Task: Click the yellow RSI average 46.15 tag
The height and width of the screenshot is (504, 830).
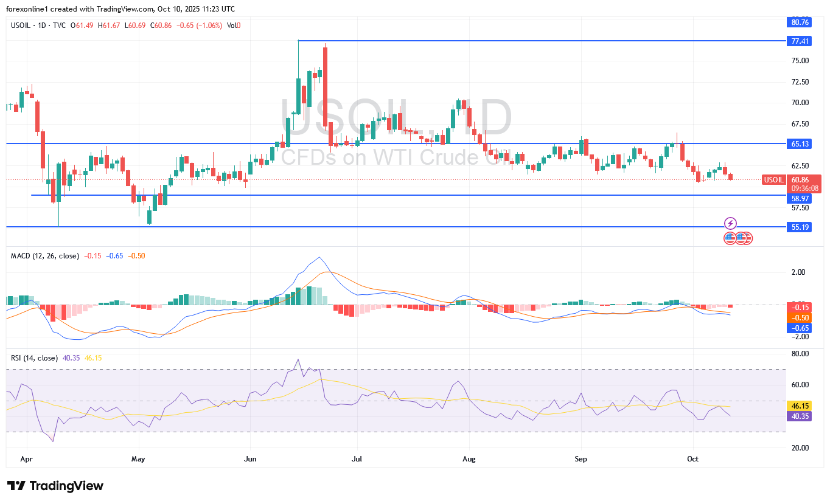Action: (800, 406)
